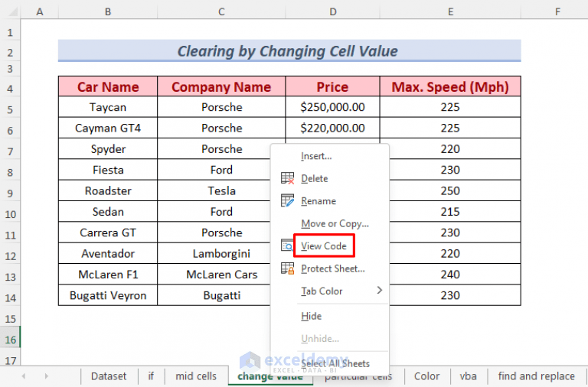Choose Protect Sheet... option
The image size is (588, 387).
coord(330,268)
